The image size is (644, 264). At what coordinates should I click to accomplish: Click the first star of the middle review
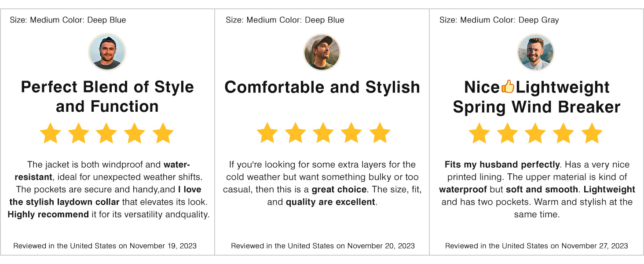(x=267, y=133)
